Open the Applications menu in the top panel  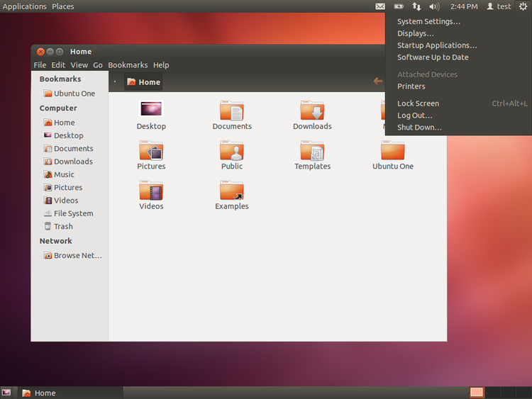point(25,6)
